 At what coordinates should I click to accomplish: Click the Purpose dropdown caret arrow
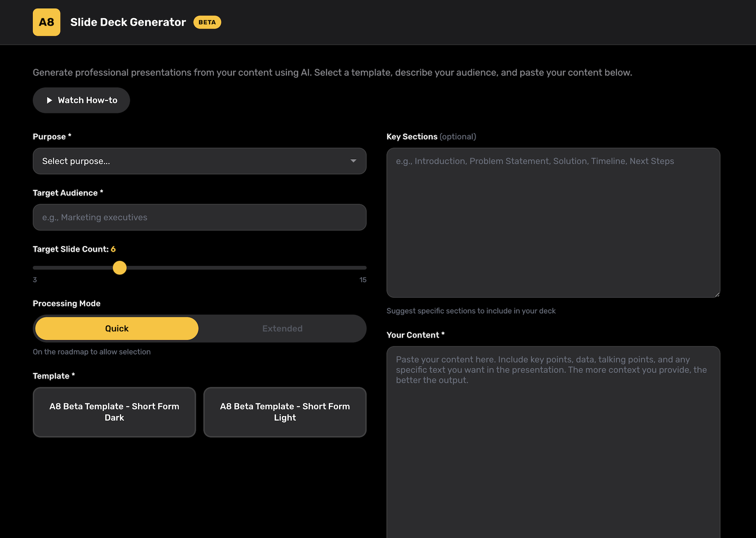(353, 161)
